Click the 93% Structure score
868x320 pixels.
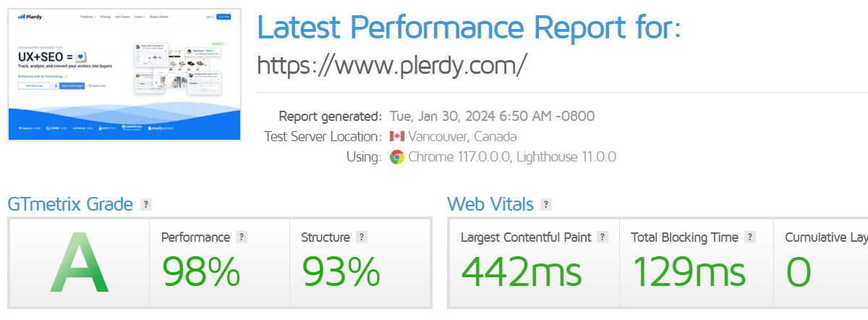pyautogui.click(x=341, y=272)
